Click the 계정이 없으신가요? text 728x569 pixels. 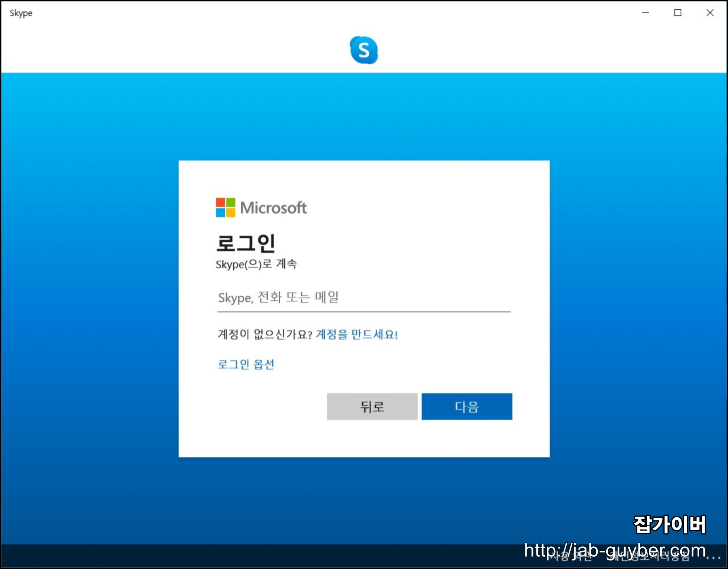point(265,334)
